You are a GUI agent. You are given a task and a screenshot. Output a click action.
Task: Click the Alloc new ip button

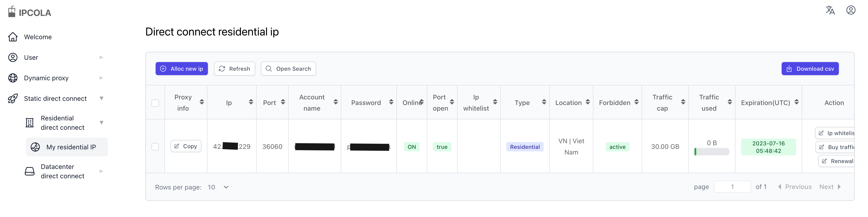click(x=181, y=69)
